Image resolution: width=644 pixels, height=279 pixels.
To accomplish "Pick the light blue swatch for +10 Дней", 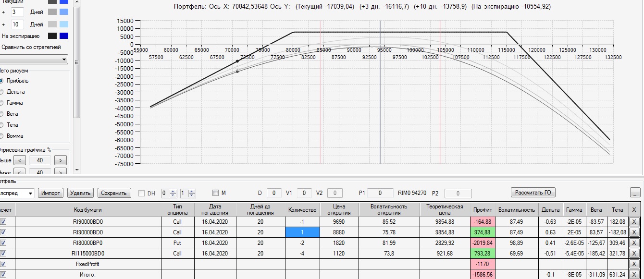I will [64, 24].
